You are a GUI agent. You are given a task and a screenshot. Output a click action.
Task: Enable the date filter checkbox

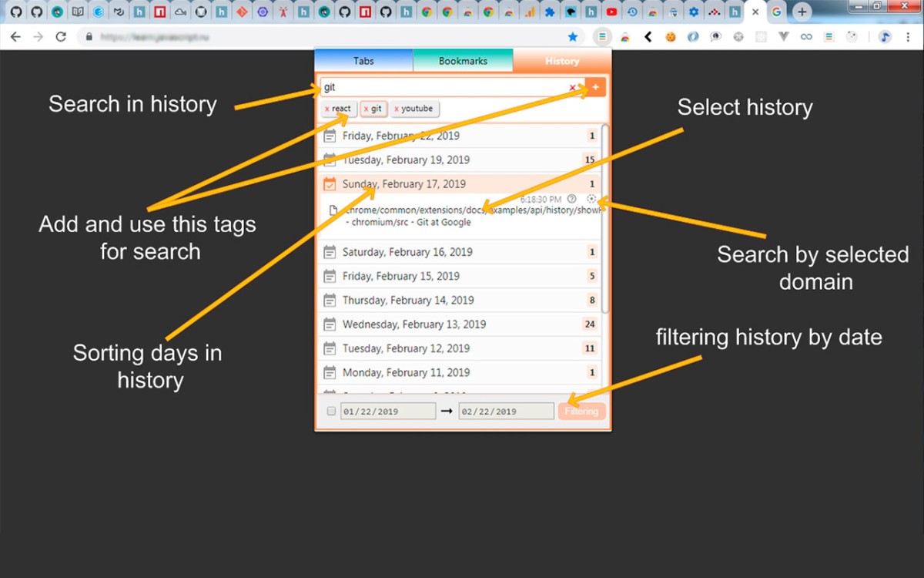coord(332,412)
